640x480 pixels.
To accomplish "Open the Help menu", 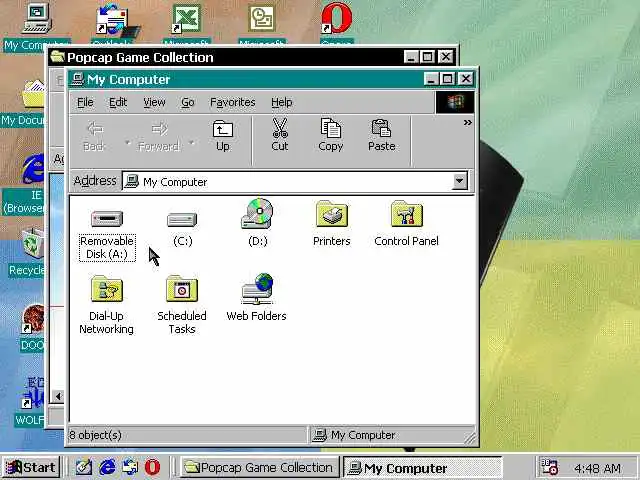I will coord(282,102).
